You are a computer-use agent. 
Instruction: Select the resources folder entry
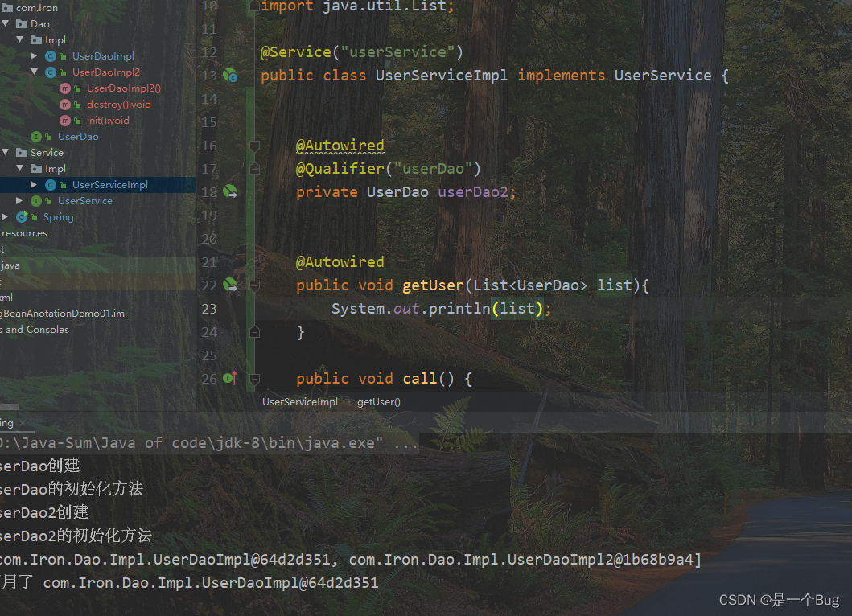[24, 233]
